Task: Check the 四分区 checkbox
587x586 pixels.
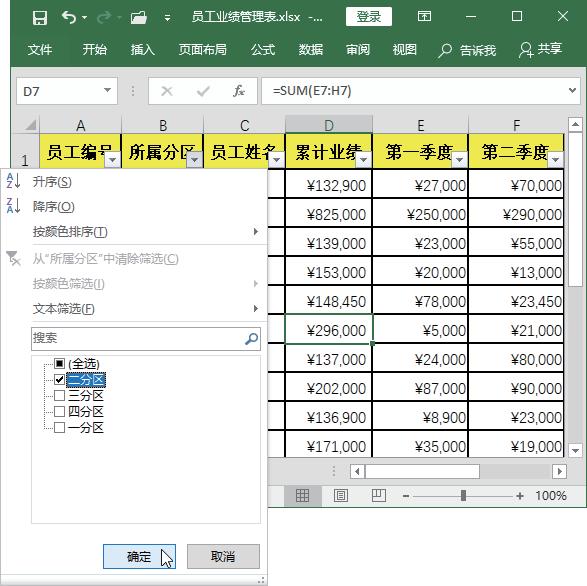Action: tap(59, 412)
